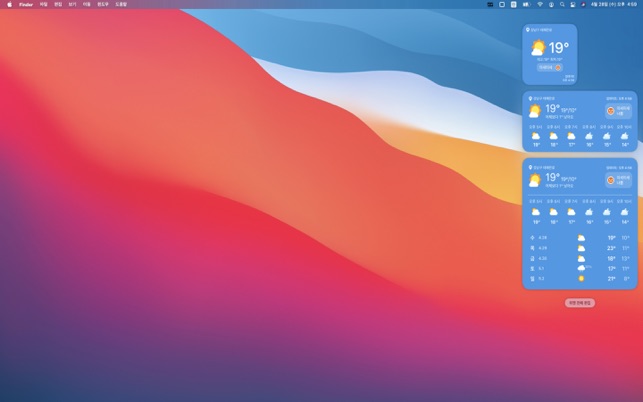Click the 미세먼지 badge in the small widget
Screen dimensions: 643x402
pyautogui.click(x=550, y=67)
